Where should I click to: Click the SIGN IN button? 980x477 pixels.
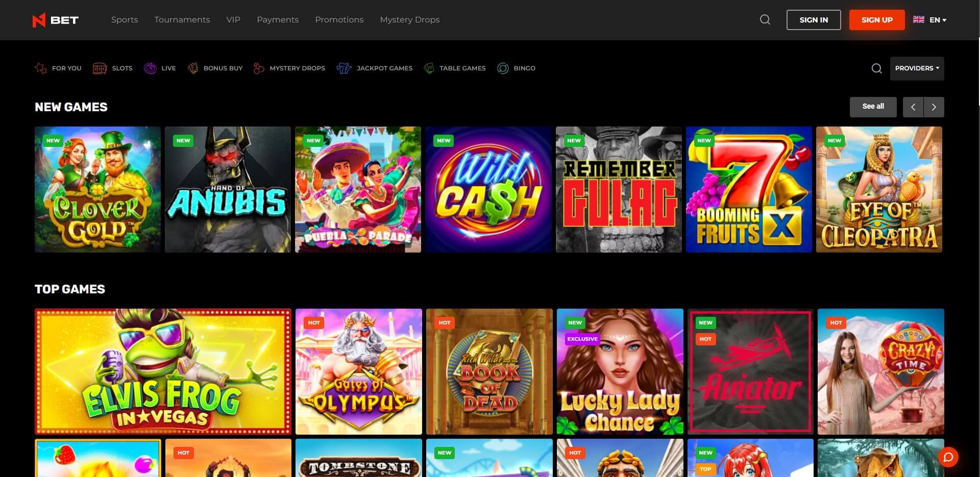[x=814, y=19]
